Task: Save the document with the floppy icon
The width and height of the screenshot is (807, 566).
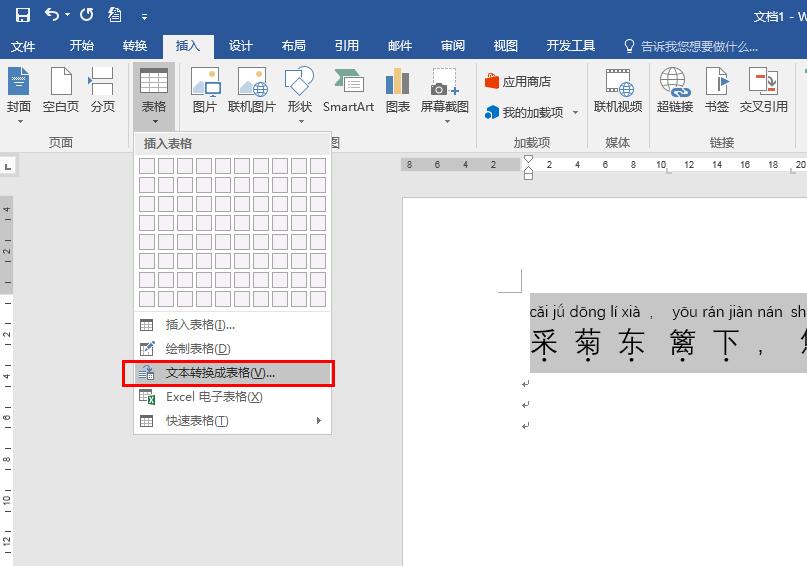Action: point(22,15)
